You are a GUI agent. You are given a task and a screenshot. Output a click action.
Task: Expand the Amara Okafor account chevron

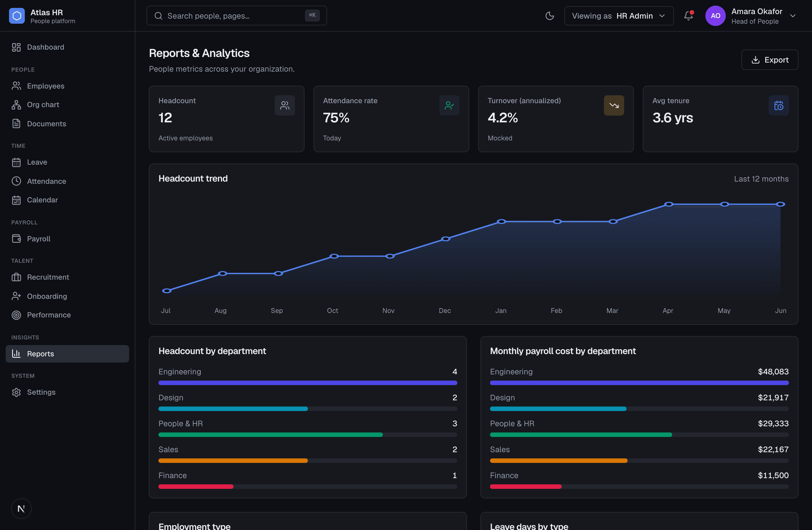coord(793,16)
